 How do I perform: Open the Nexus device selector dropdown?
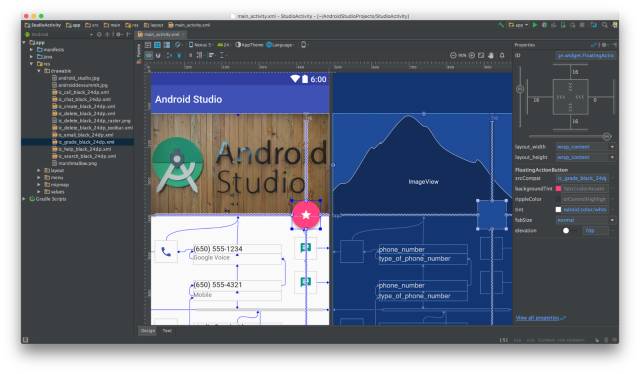click(x=200, y=45)
